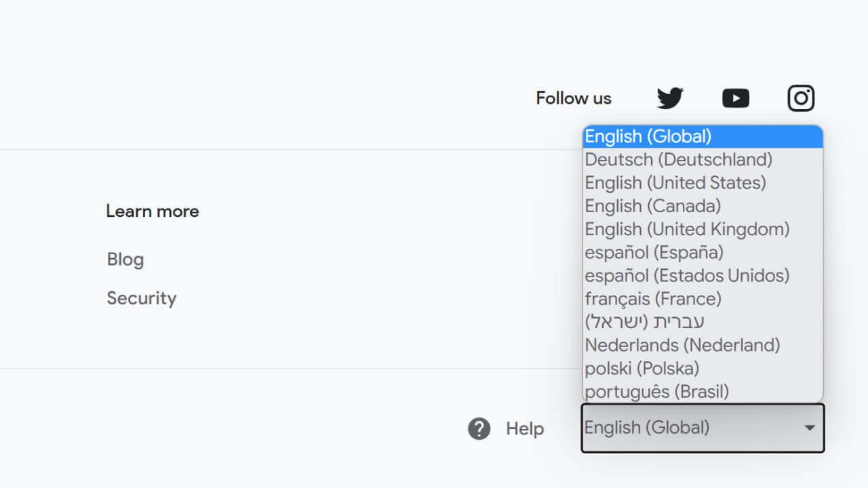Select español (España) language

(x=703, y=252)
